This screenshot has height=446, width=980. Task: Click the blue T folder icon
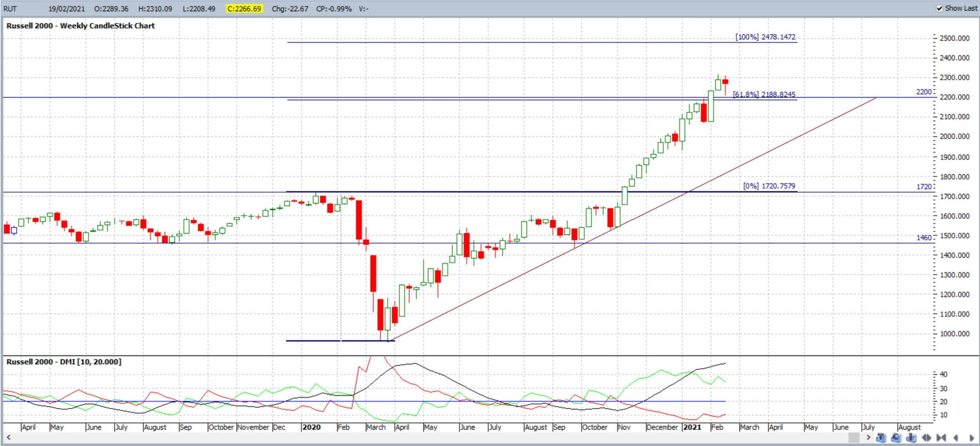click(x=881, y=437)
